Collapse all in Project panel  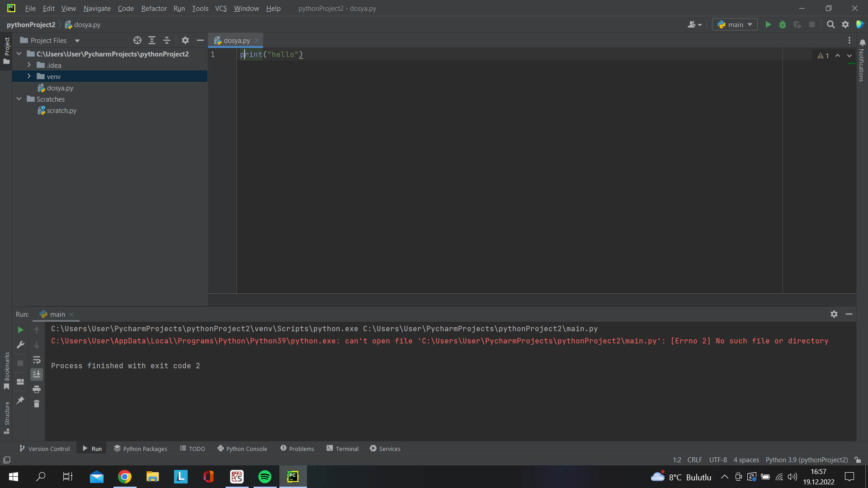click(x=167, y=41)
